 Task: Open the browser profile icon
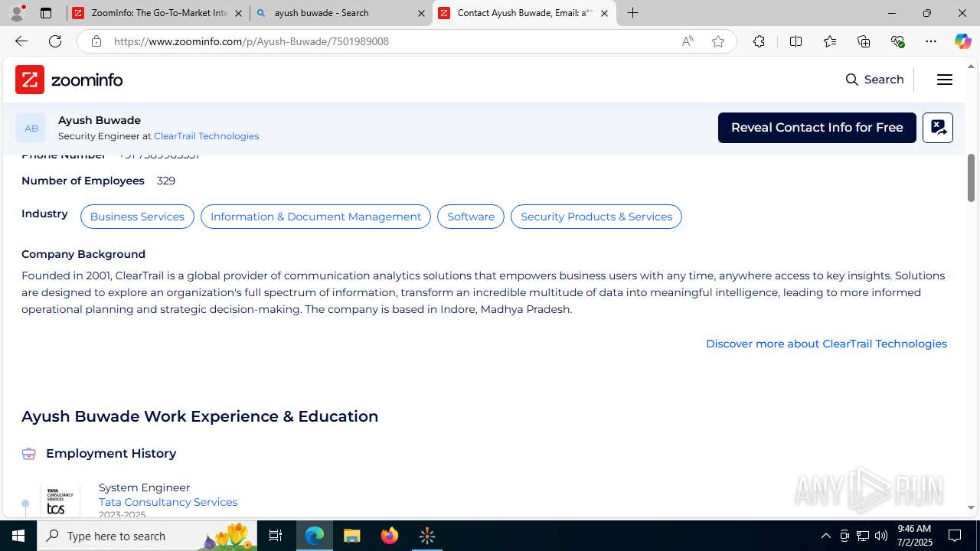coord(17,13)
